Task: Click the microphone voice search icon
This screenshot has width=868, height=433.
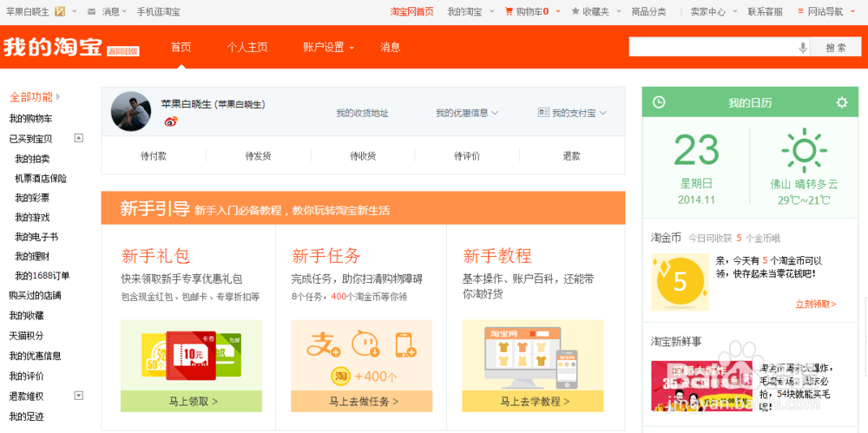Action: [803, 48]
